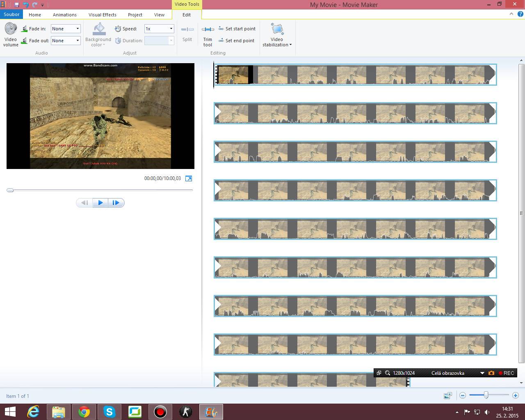Click the green desktop app taskbar icon

coord(135,412)
